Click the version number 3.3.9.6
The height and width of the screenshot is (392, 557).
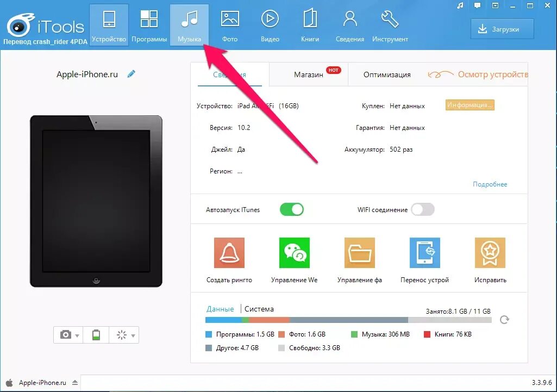click(x=542, y=382)
